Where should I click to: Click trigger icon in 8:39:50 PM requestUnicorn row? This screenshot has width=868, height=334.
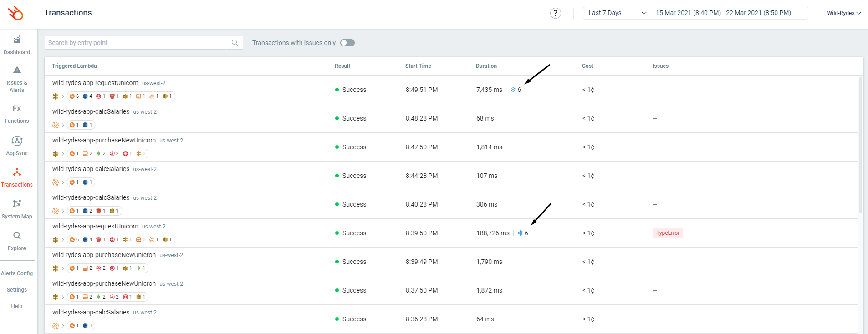56,240
